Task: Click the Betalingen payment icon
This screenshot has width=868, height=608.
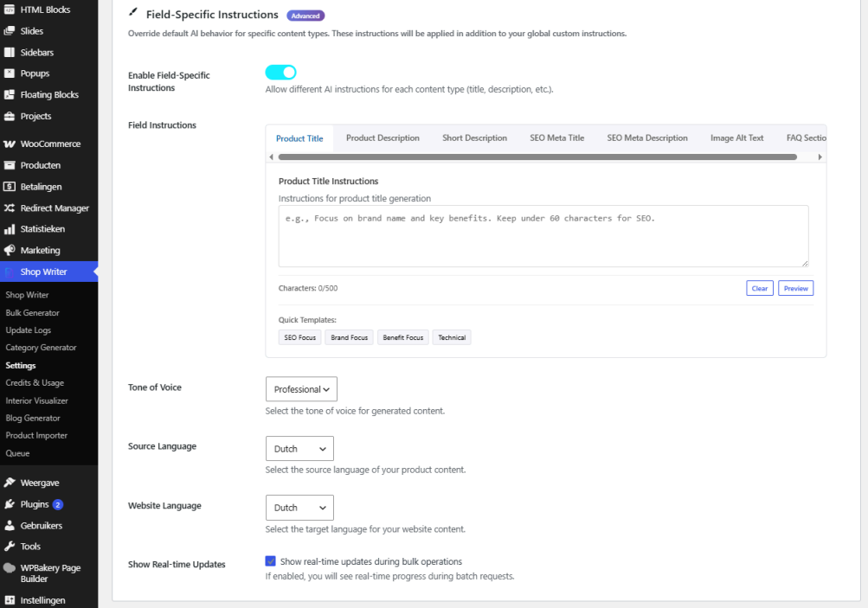Action: coord(10,187)
